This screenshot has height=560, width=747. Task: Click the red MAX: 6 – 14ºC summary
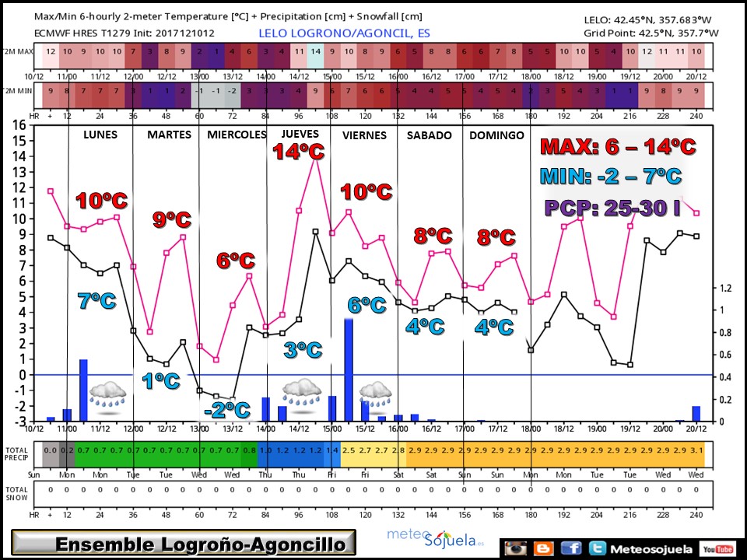[619, 147]
